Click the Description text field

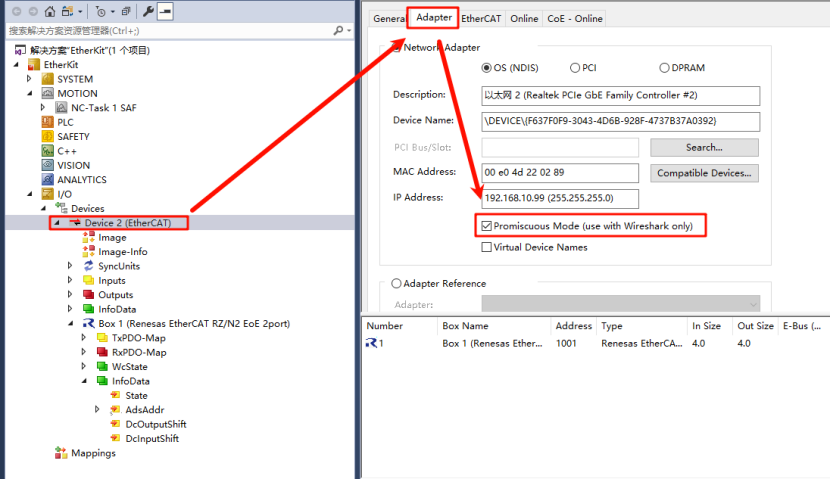[620, 96]
